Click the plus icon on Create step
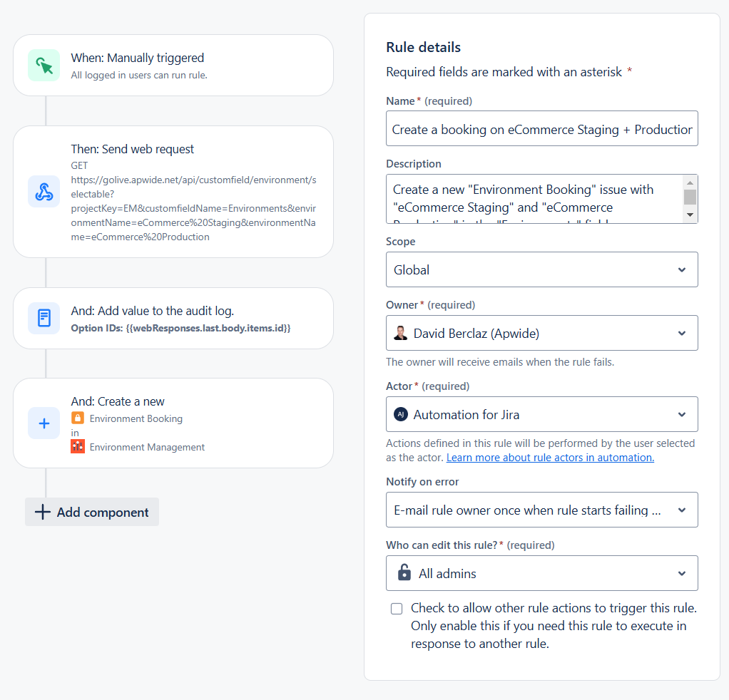 [44, 423]
